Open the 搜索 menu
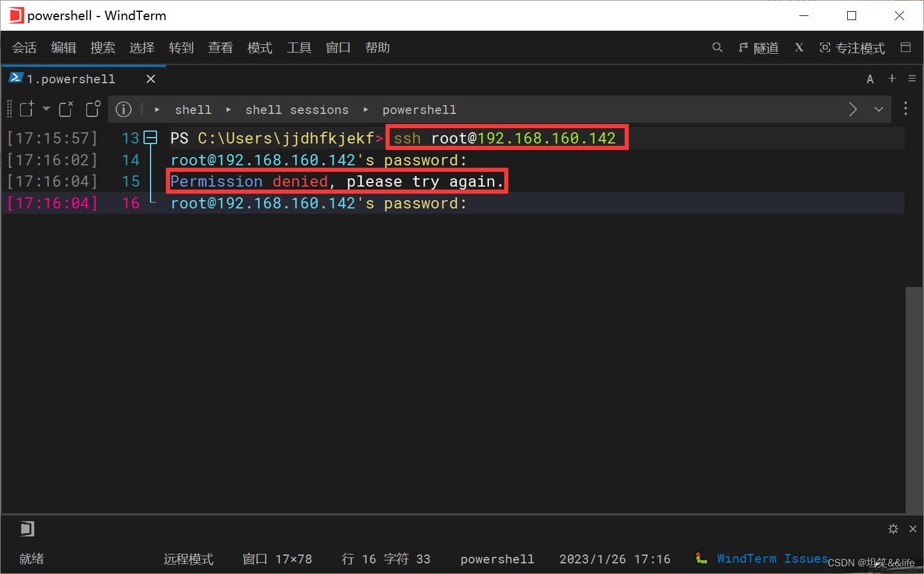This screenshot has width=924, height=574. [x=103, y=48]
